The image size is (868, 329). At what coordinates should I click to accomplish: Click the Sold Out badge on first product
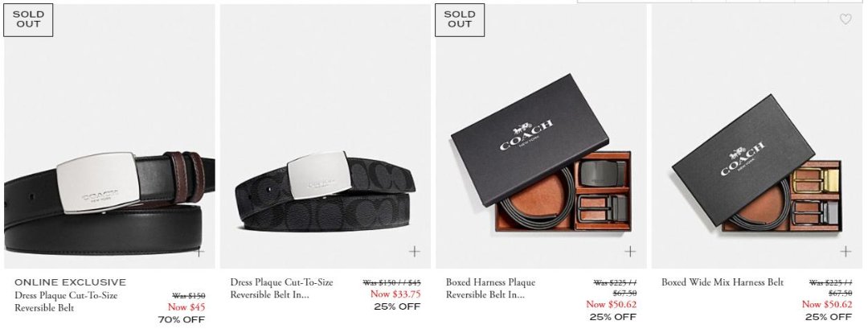[28, 20]
